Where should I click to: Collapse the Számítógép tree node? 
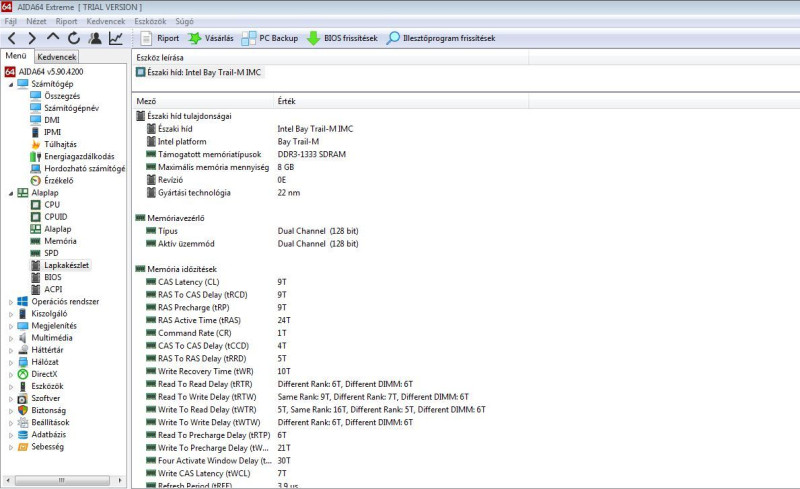11,84
